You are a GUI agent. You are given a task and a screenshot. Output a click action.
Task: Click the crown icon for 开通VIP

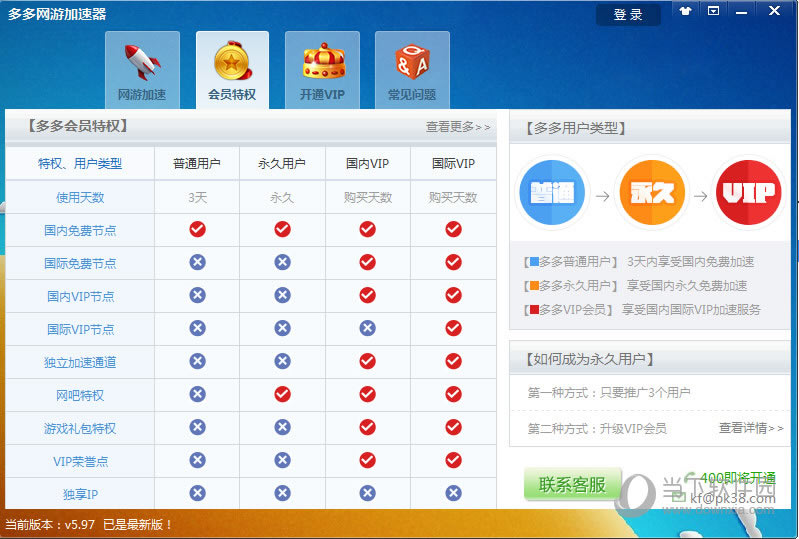click(322, 63)
